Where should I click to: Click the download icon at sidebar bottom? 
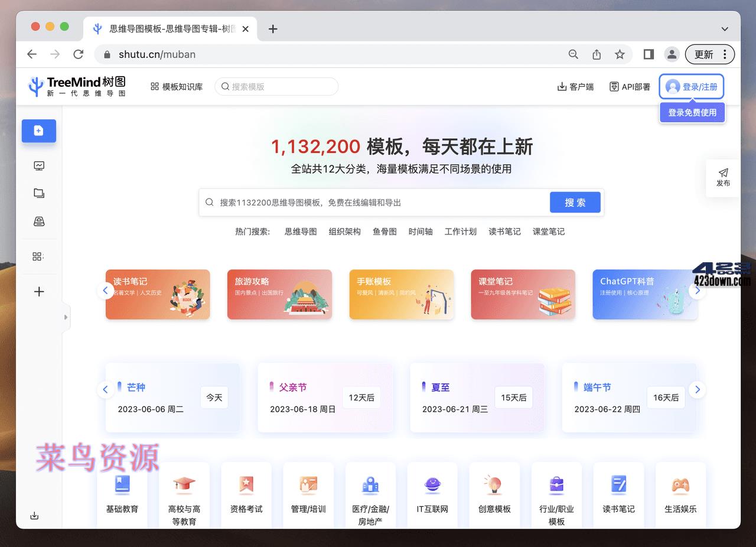coord(34,516)
